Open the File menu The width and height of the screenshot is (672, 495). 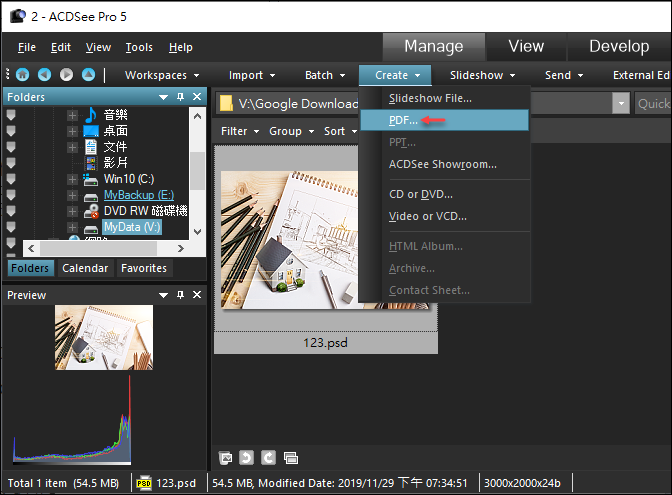pyautogui.click(x=27, y=47)
